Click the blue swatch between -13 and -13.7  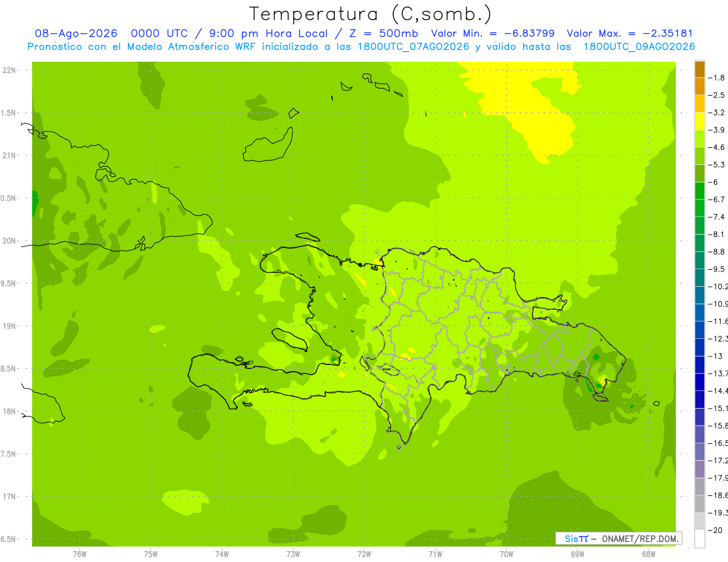[x=699, y=364]
